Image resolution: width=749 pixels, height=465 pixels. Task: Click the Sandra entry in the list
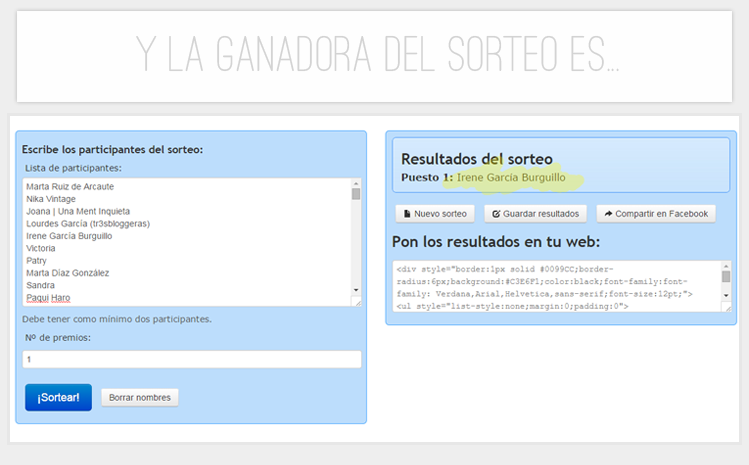[40, 285]
